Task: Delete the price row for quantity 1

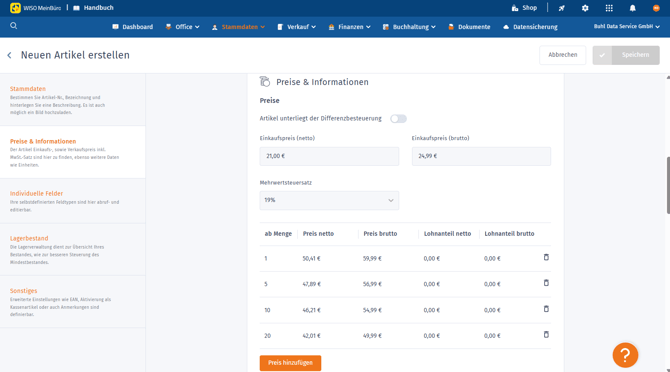Action: coord(546,258)
